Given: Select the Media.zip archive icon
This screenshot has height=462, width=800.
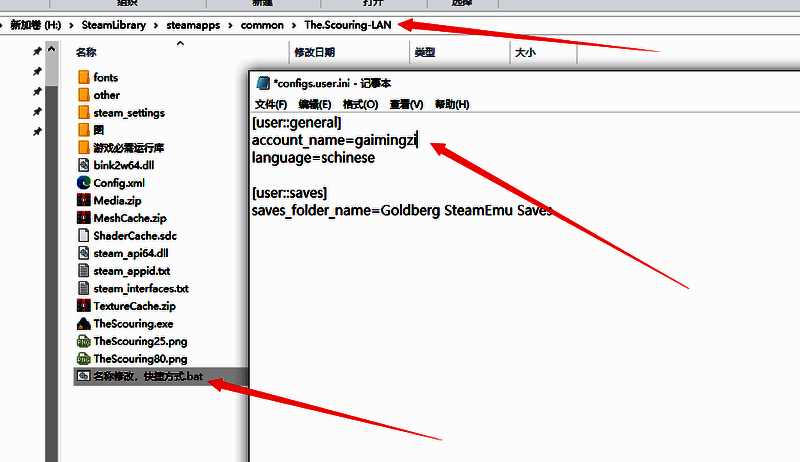Looking at the screenshot, I should 84,200.
